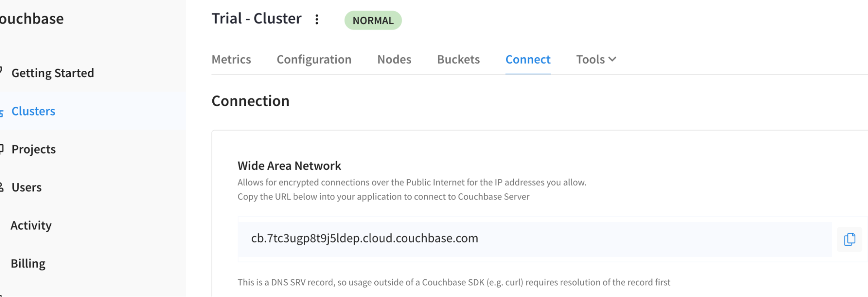Go to the Nodes tab
Screen dimensions: 868x297
pyautogui.click(x=394, y=59)
